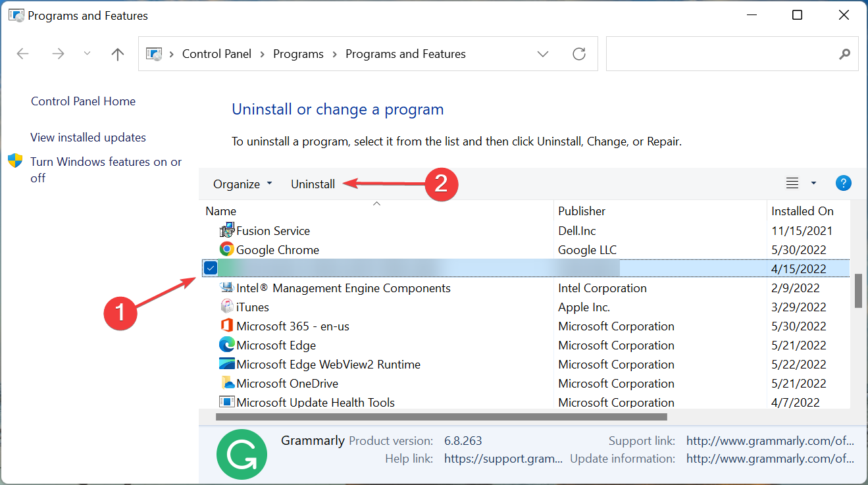Open Turn Windows features on or off
The image size is (868, 485).
coord(106,170)
